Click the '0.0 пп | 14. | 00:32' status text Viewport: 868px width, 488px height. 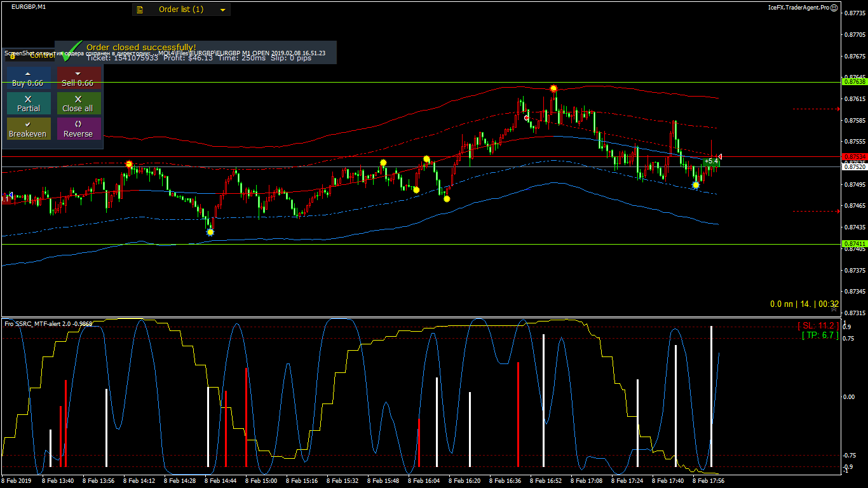pos(804,304)
